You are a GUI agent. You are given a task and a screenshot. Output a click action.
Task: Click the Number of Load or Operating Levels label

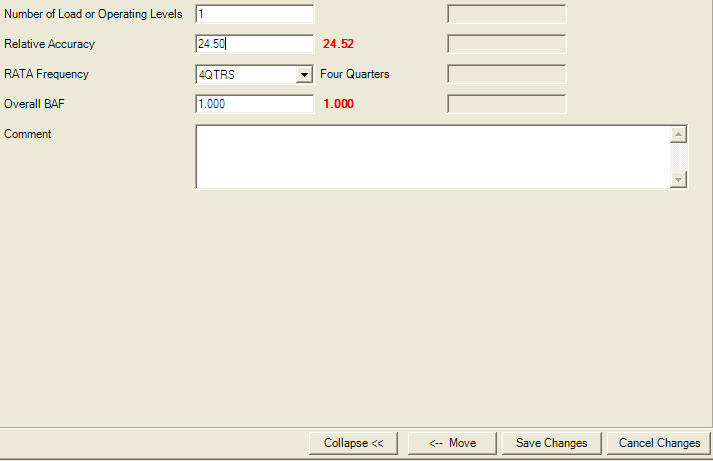[x=93, y=14]
